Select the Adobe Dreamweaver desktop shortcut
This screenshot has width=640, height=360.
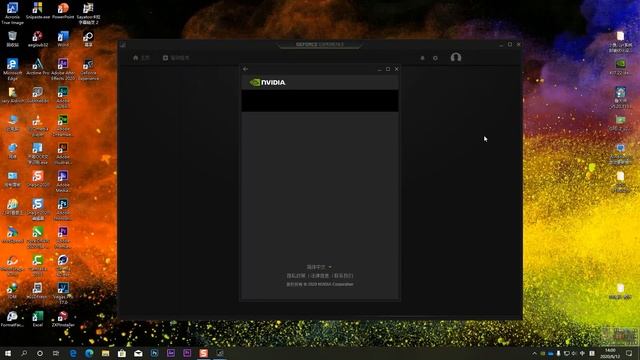tap(63, 125)
